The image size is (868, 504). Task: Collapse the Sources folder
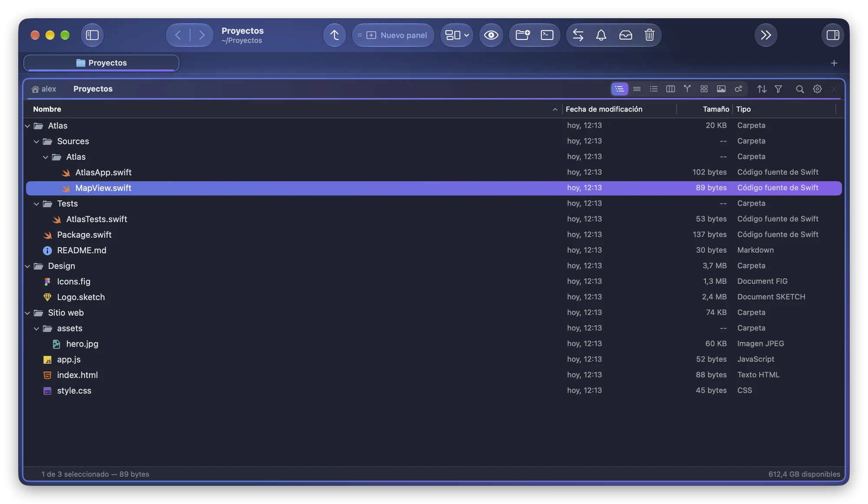(36, 141)
